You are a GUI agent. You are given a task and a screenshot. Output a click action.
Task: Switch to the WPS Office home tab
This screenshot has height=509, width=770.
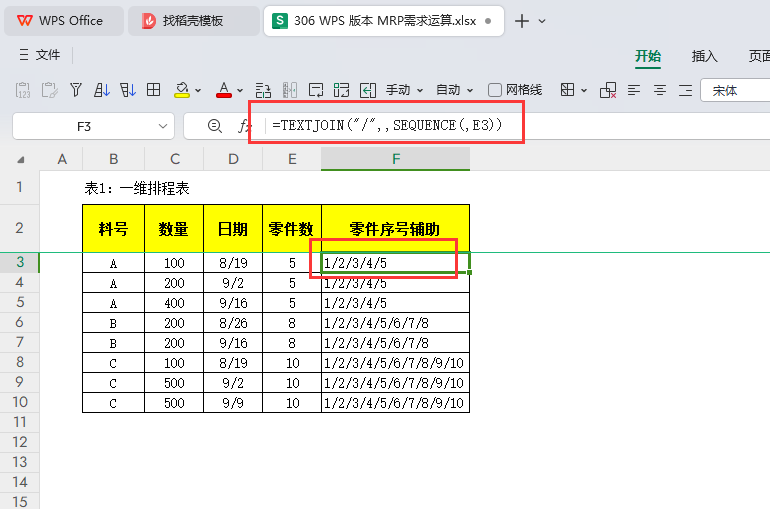64,21
